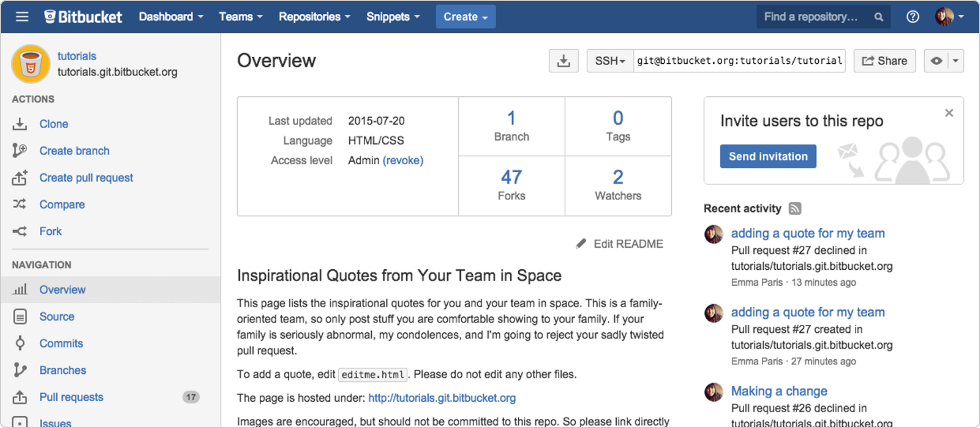Open the RSS feed icon for recent activity
The height and width of the screenshot is (428, 980).
(x=795, y=208)
